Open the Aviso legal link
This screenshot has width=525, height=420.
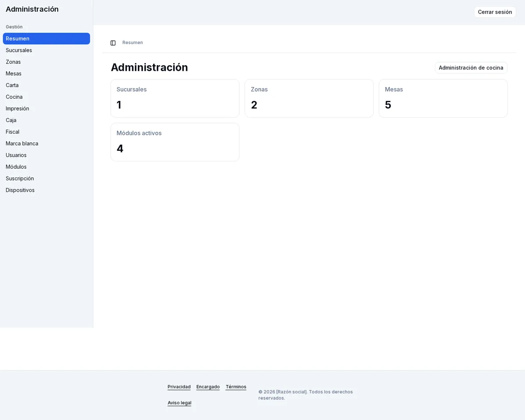click(x=179, y=403)
